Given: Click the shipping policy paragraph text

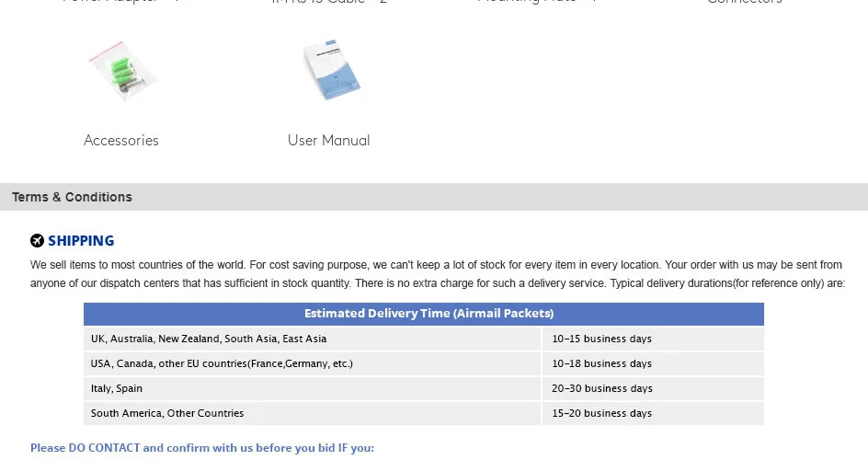Looking at the screenshot, I should [438, 274].
